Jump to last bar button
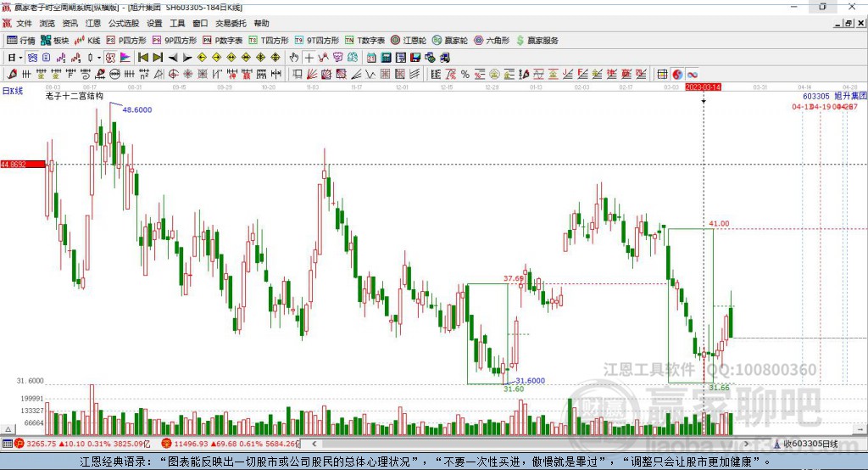The width and height of the screenshot is (868, 470). tap(158, 58)
